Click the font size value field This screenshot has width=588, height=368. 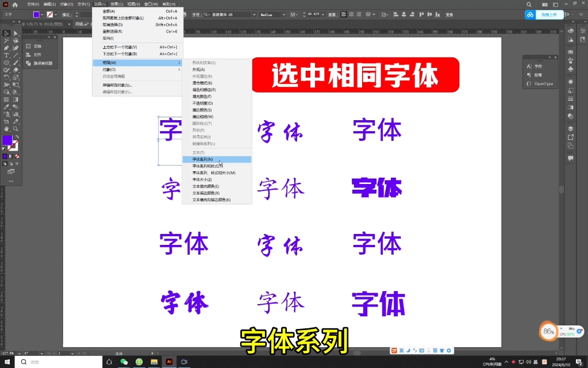(x=313, y=14)
